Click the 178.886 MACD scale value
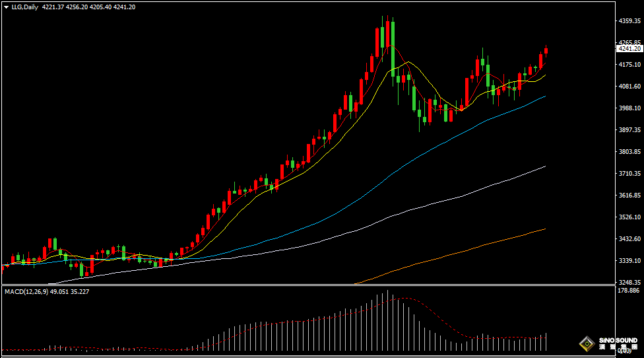The height and width of the screenshot is (358, 644). [x=628, y=290]
